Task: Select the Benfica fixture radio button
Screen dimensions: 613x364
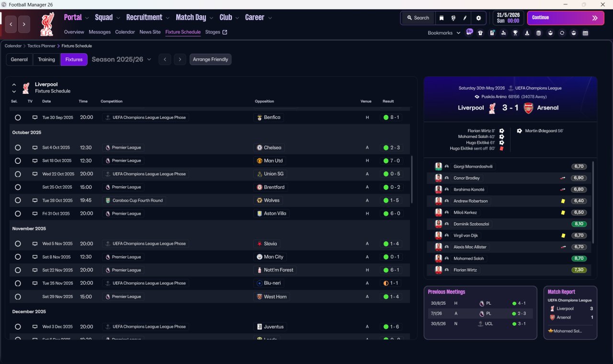Action: pyautogui.click(x=18, y=117)
